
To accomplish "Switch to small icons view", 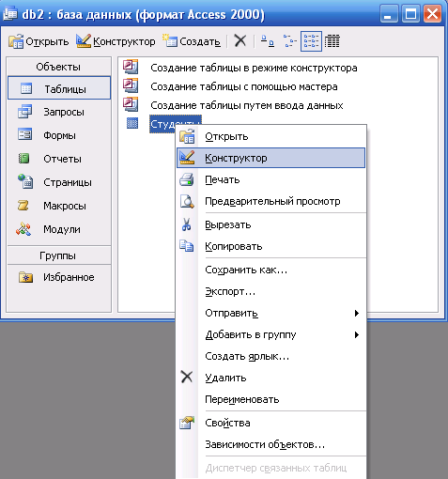I will point(290,41).
